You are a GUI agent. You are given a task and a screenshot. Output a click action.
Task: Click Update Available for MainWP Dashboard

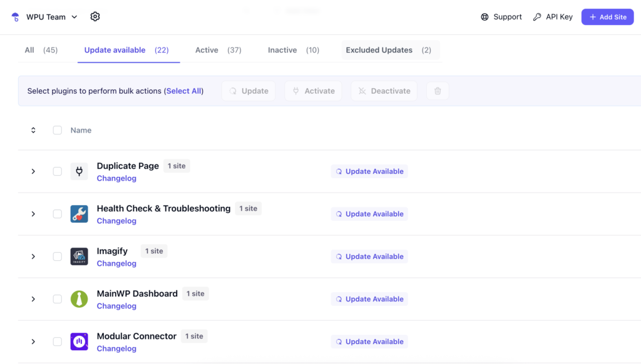click(x=369, y=299)
